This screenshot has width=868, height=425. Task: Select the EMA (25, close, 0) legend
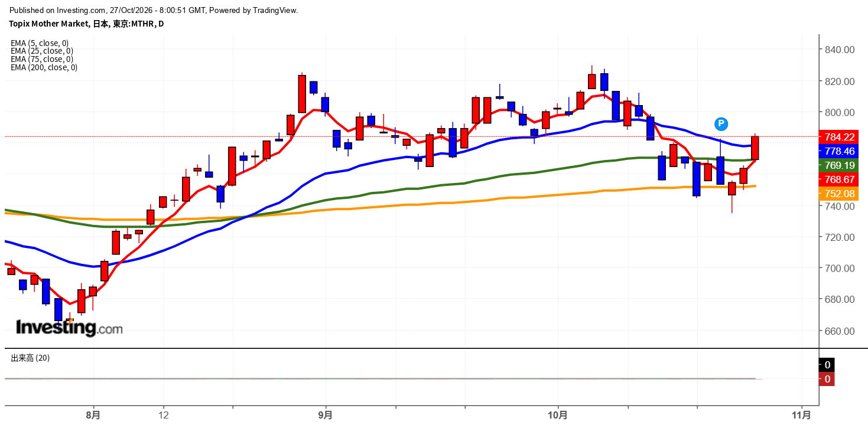pyautogui.click(x=42, y=51)
